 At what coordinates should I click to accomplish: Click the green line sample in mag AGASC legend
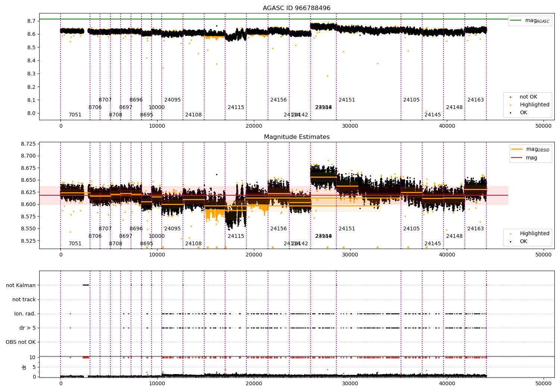pos(516,21)
